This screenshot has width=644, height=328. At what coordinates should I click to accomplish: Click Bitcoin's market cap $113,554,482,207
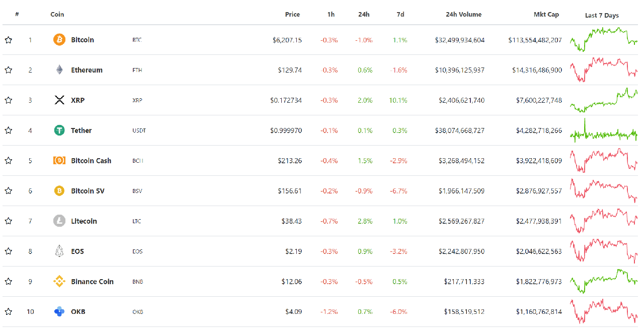[535, 40]
